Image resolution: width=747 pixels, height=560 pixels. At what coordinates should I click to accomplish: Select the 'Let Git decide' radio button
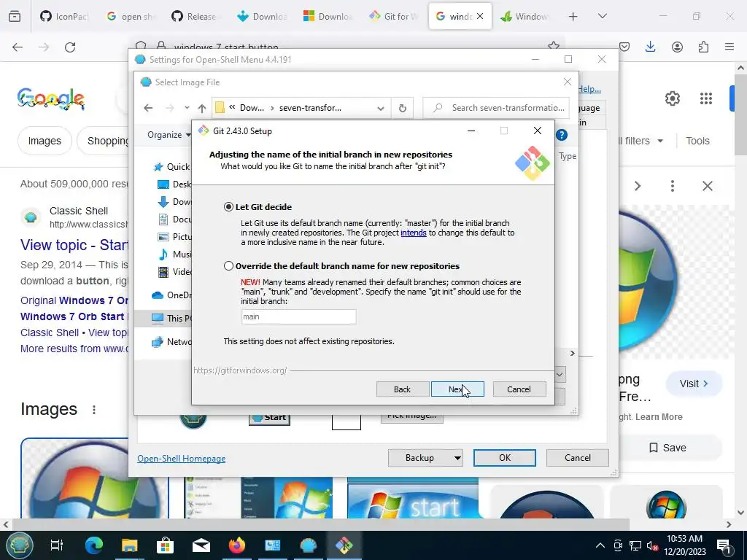tap(228, 206)
